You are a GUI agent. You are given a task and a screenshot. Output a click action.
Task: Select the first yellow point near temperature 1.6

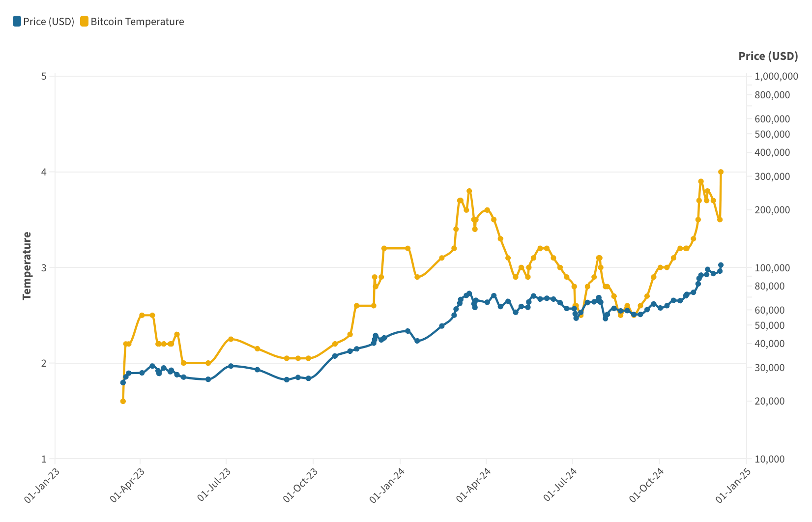coord(123,401)
